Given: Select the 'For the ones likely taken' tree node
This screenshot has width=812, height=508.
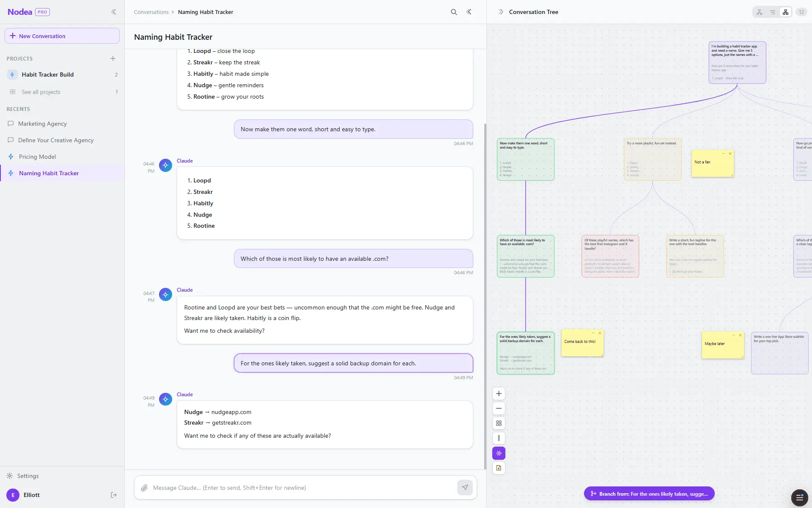Looking at the screenshot, I should pyautogui.click(x=525, y=353).
